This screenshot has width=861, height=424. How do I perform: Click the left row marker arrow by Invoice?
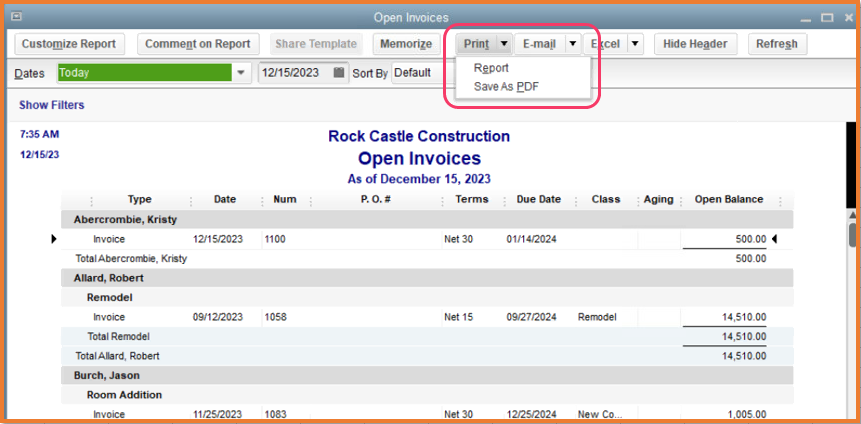click(54, 239)
